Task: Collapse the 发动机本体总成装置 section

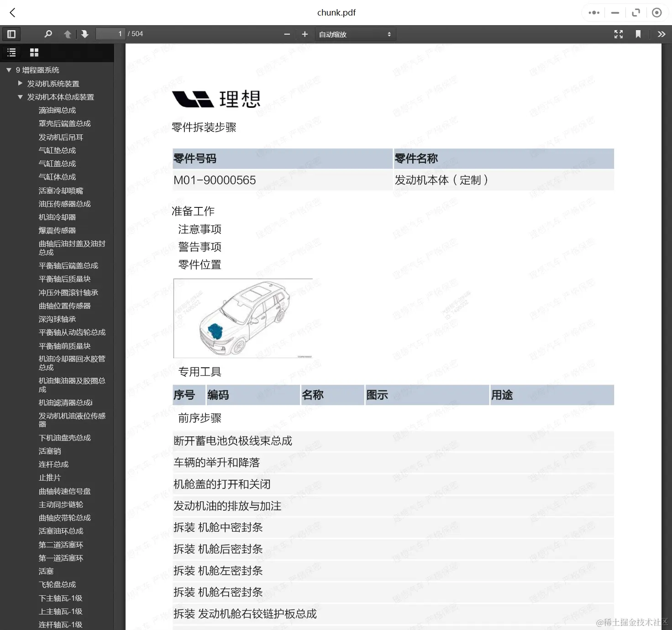Action: click(x=20, y=97)
